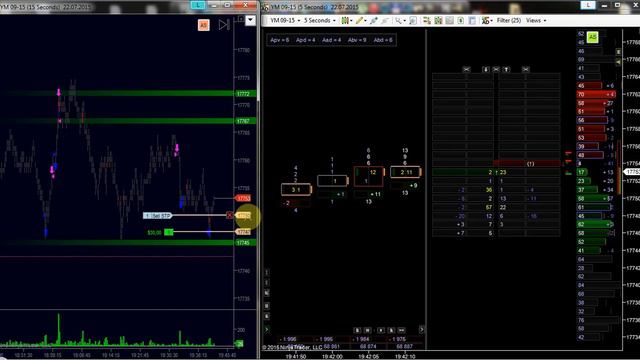Image resolution: width=640 pixels, height=360 pixels.
Task: Open the Views dropdown menu
Action: coord(536,20)
